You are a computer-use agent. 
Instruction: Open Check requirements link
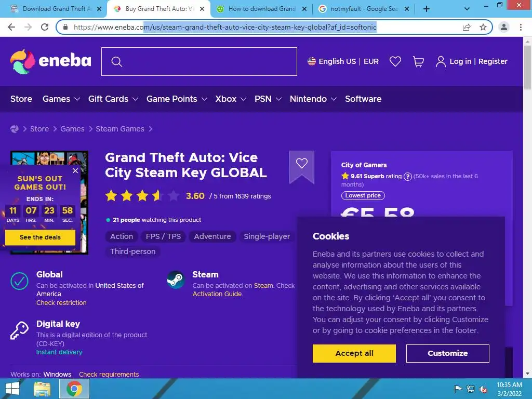tap(109, 374)
